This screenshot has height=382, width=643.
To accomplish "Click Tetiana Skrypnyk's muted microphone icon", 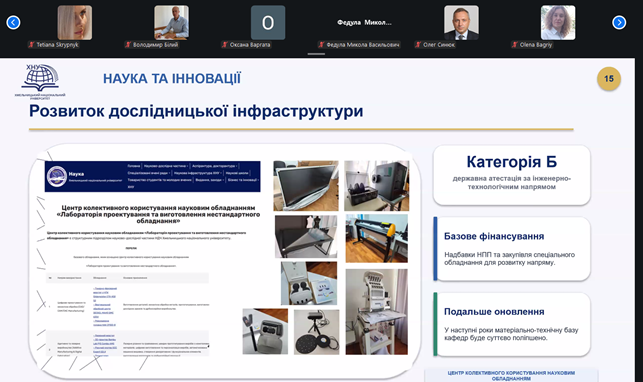I will 32,45.
